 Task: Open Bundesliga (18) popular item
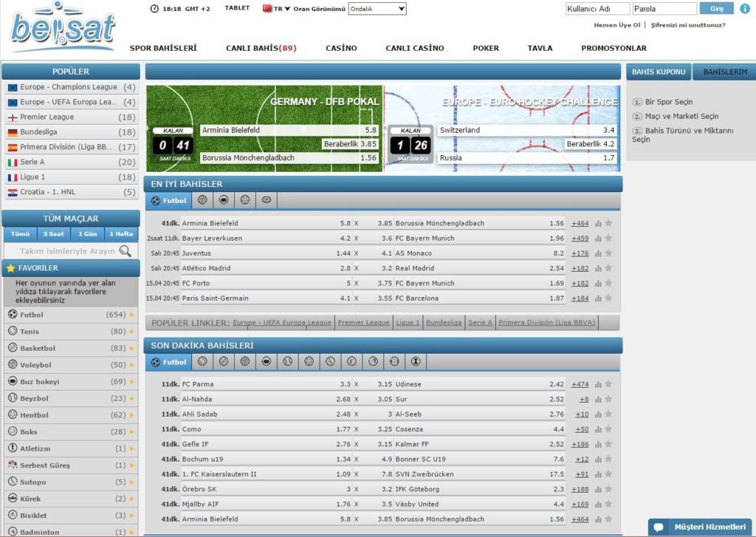click(72, 131)
